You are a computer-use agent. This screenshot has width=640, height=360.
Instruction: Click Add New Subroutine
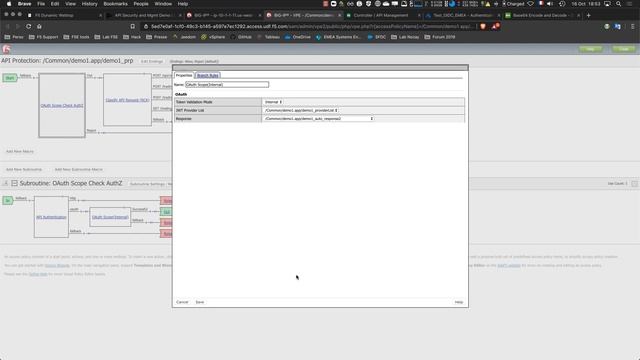tap(24, 169)
